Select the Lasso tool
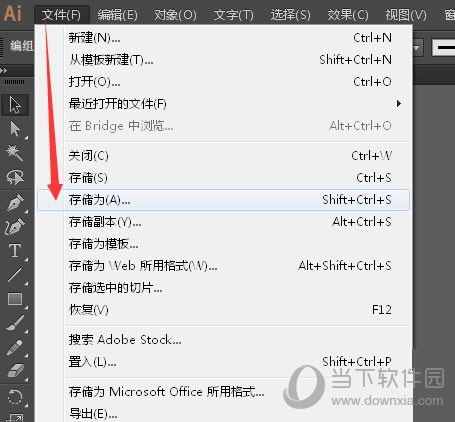Viewport: 455px width, 422px height. [x=15, y=177]
